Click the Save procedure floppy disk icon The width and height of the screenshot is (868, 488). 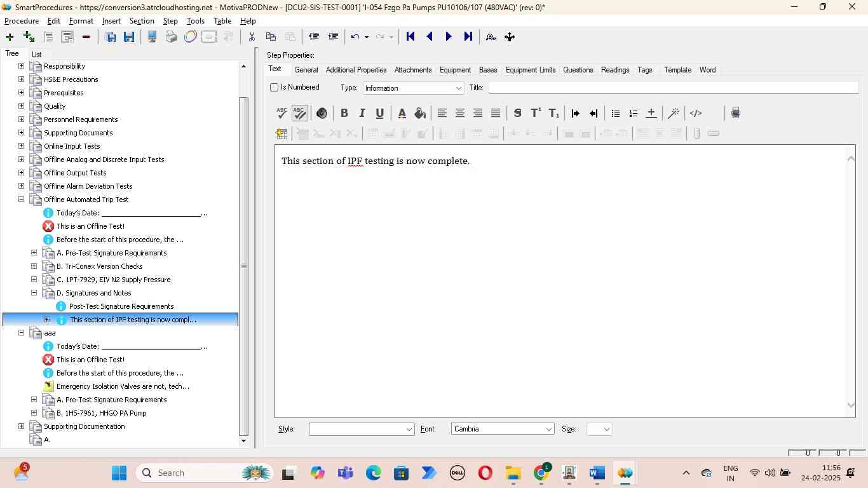129,37
